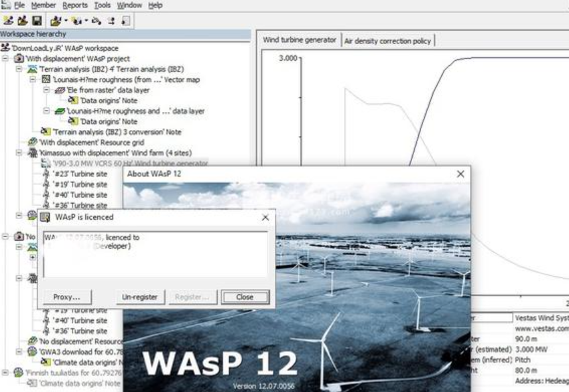Click inside the licence information text box

click(155, 255)
